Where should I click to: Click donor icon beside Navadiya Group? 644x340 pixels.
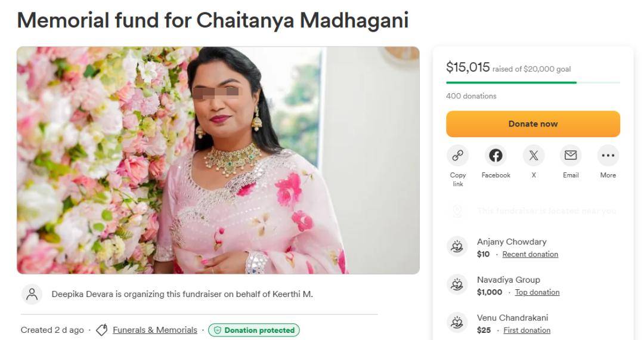click(x=457, y=285)
